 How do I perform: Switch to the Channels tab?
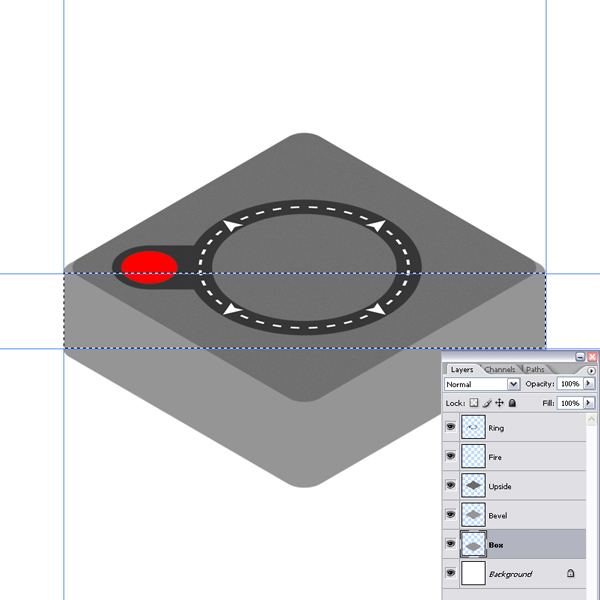point(500,370)
